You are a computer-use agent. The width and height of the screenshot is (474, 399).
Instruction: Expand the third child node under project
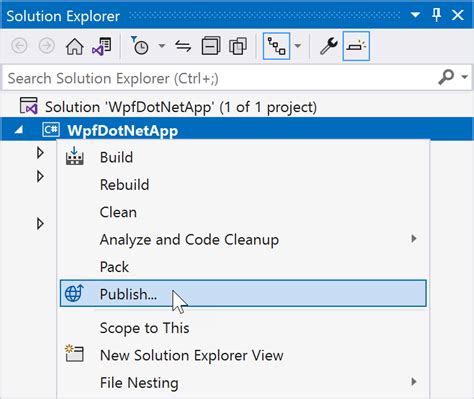pyautogui.click(x=40, y=224)
